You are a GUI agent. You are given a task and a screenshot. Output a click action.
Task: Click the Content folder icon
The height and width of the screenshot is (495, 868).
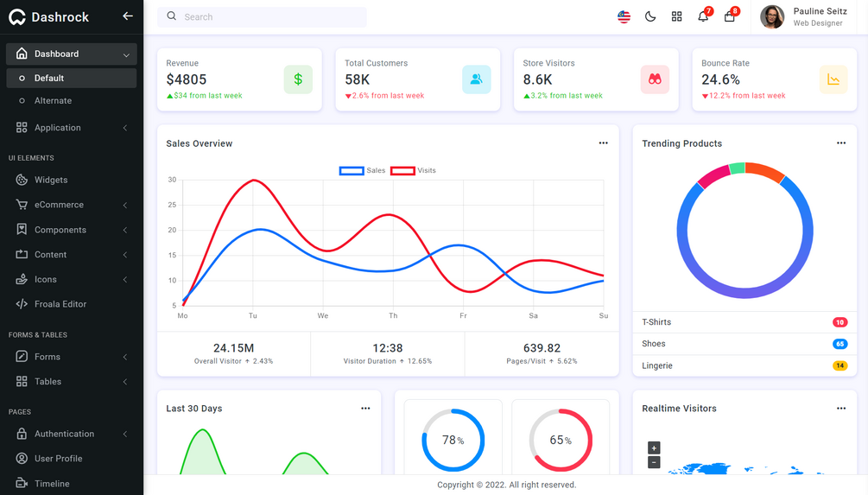click(x=22, y=254)
